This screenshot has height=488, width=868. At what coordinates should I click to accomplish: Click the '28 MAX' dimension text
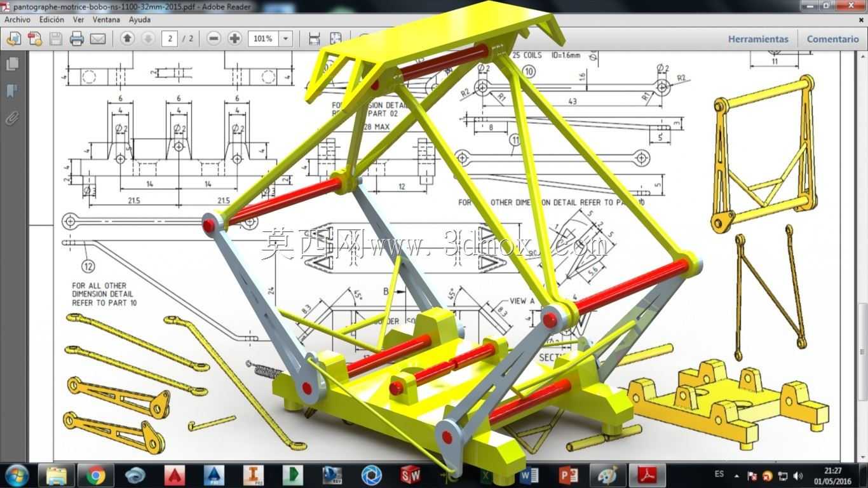click(376, 127)
